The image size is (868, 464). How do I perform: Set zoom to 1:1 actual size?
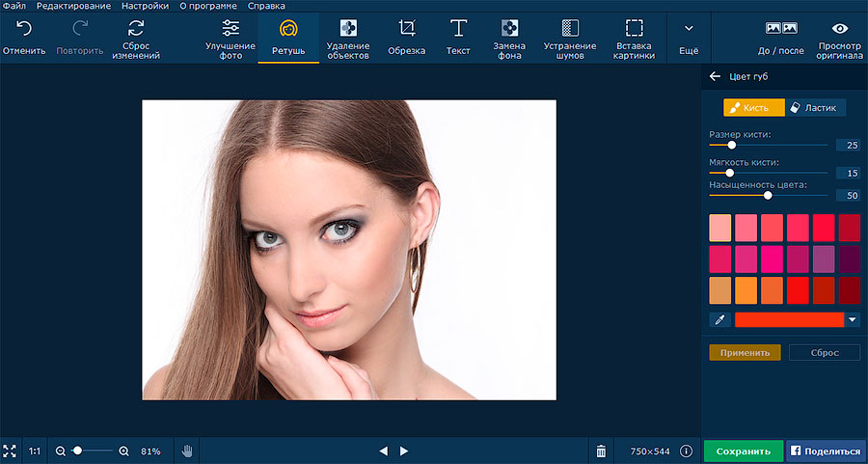pyautogui.click(x=35, y=451)
